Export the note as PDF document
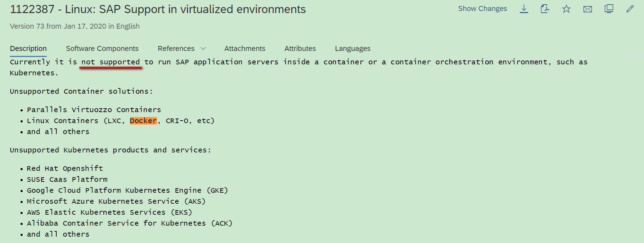 (545, 9)
